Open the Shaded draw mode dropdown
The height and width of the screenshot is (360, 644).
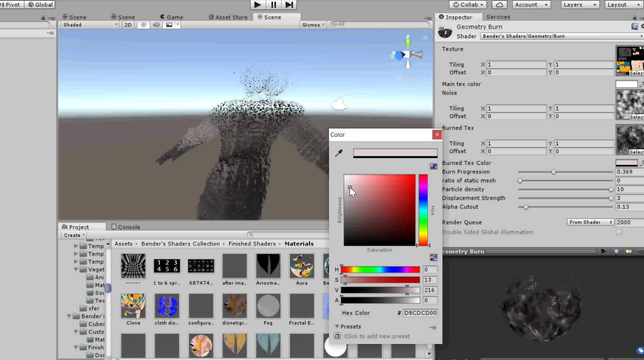point(90,25)
